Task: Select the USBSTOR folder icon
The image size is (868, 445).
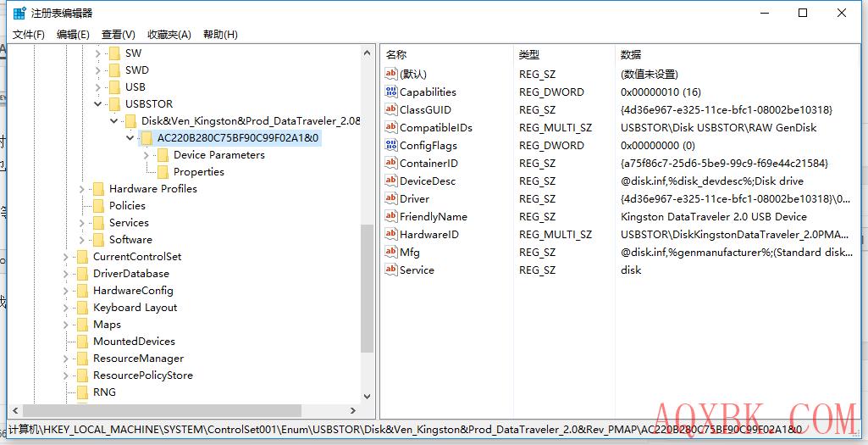Action: click(114, 103)
